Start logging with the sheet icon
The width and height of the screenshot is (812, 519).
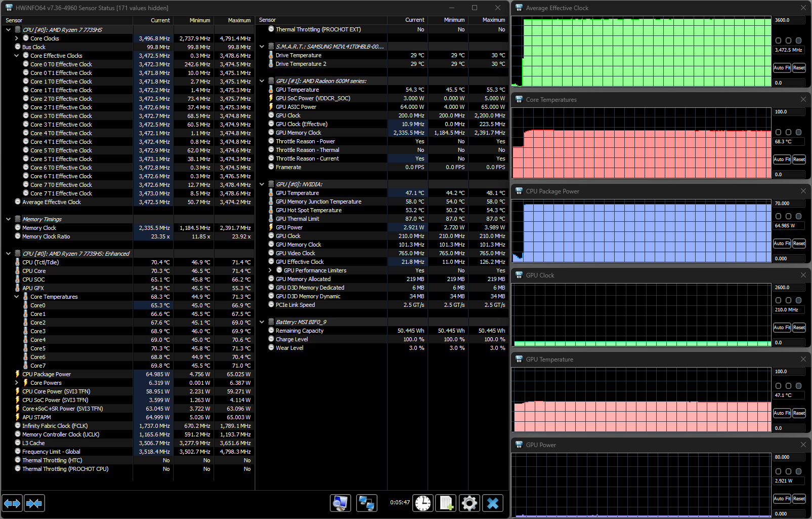coord(446,503)
